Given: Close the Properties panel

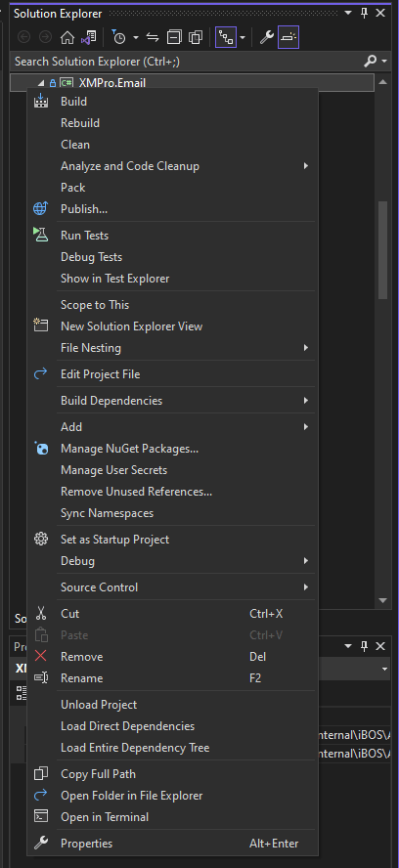Looking at the screenshot, I should coord(380,646).
